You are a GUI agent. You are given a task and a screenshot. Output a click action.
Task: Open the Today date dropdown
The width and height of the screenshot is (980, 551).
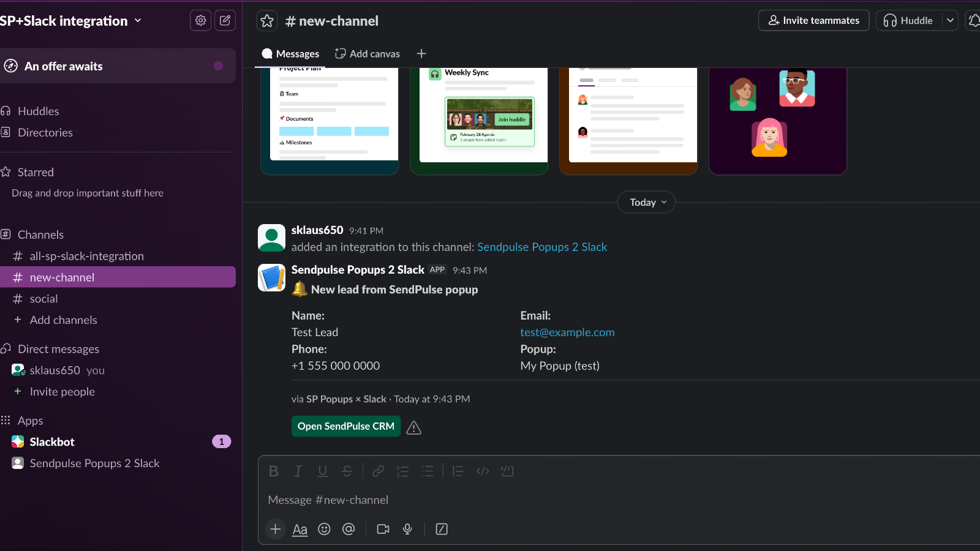point(646,202)
